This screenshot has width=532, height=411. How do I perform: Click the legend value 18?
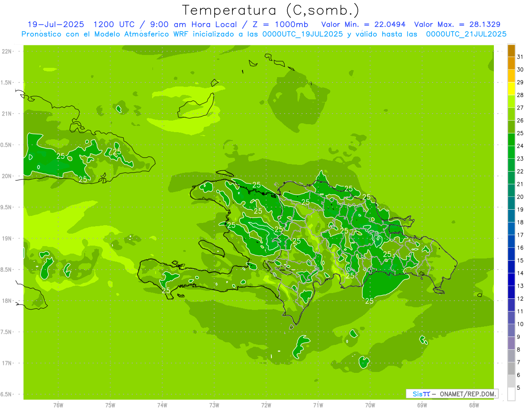[x=520, y=222]
